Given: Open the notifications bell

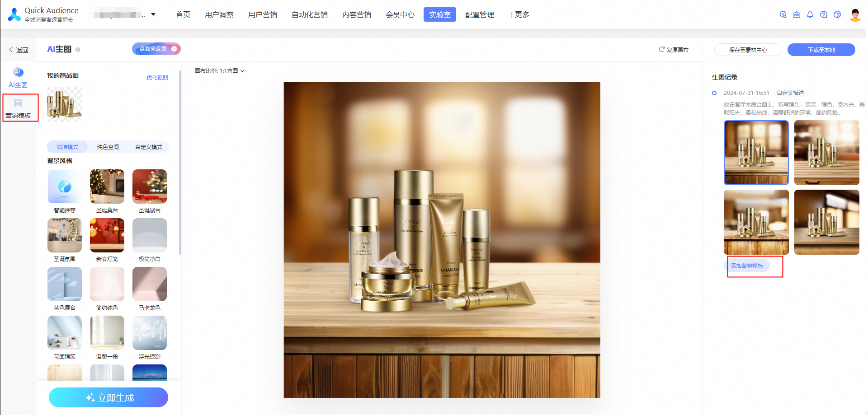Looking at the screenshot, I should coord(810,14).
